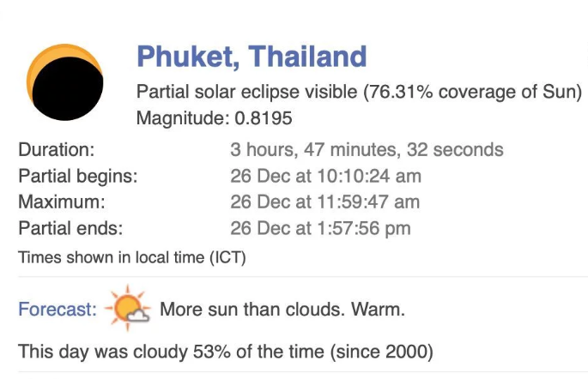Click the black Moon disc in the eclipse graphic
The height and width of the screenshot is (379, 588).
(69, 87)
